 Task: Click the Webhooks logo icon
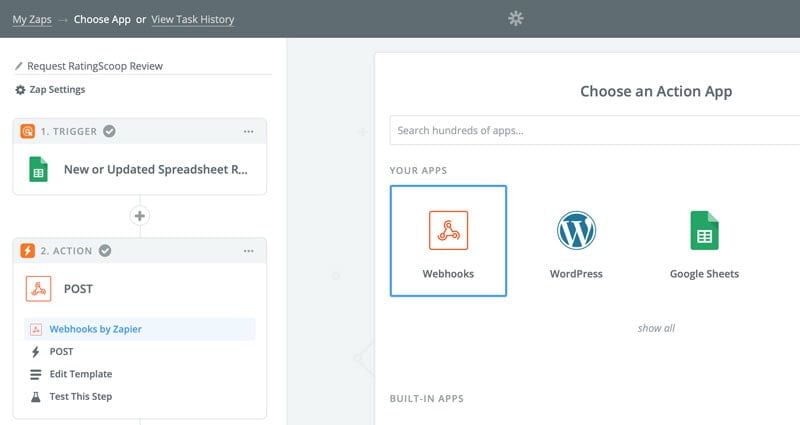click(448, 230)
